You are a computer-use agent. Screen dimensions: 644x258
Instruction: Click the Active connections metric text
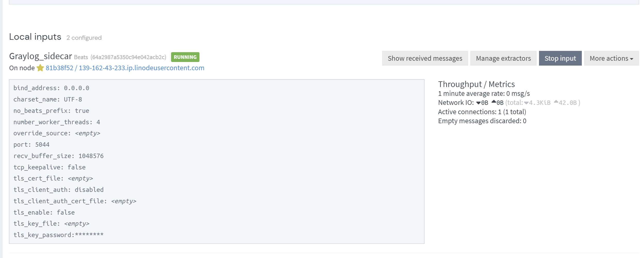(482, 112)
